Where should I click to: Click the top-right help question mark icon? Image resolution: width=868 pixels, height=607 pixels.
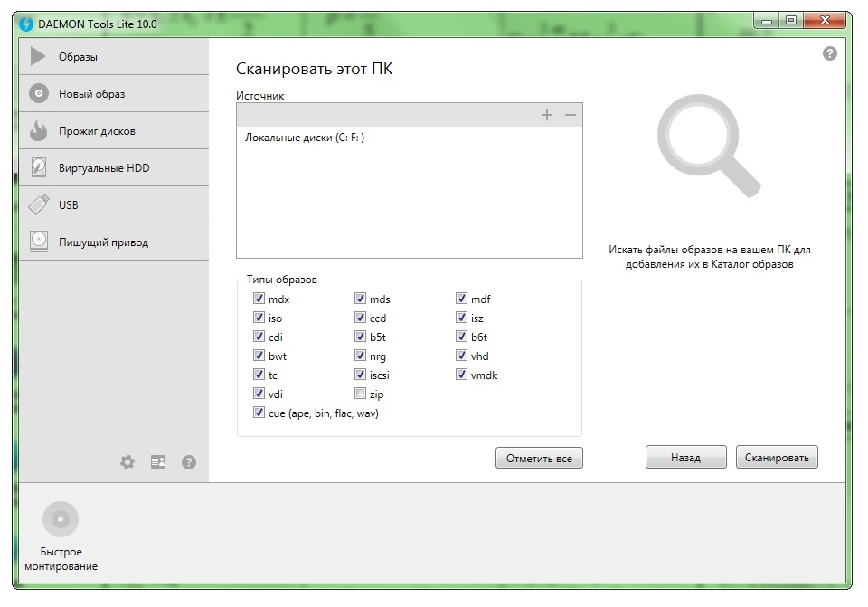click(x=830, y=54)
